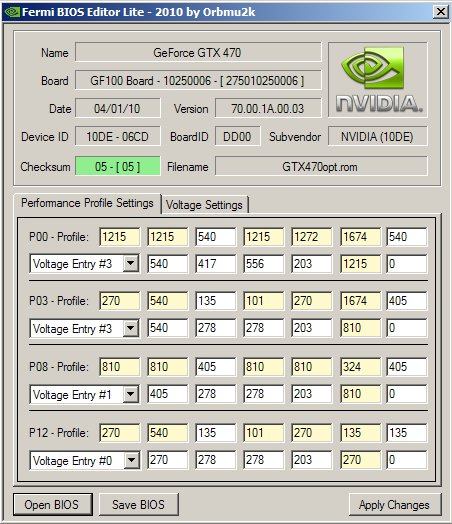Click the 1215 field in P00 second row
This screenshot has height=524, width=452.
360,264
